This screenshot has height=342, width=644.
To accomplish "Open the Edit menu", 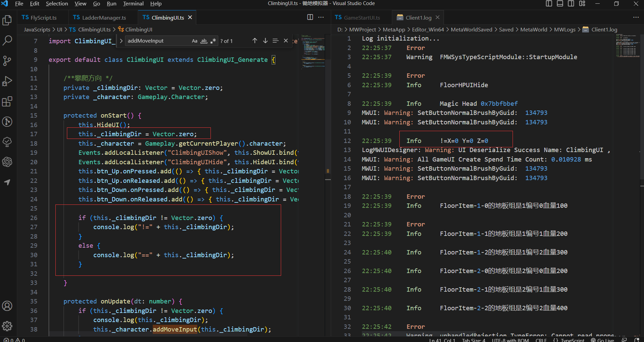I will (x=34, y=3).
